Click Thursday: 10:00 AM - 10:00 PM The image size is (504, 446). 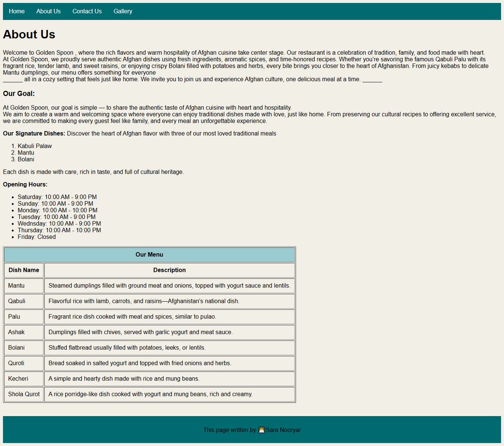click(x=59, y=230)
